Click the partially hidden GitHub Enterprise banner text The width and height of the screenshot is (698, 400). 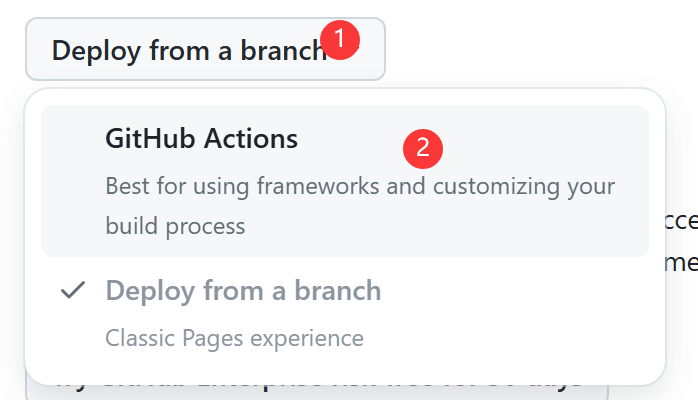click(x=317, y=390)
